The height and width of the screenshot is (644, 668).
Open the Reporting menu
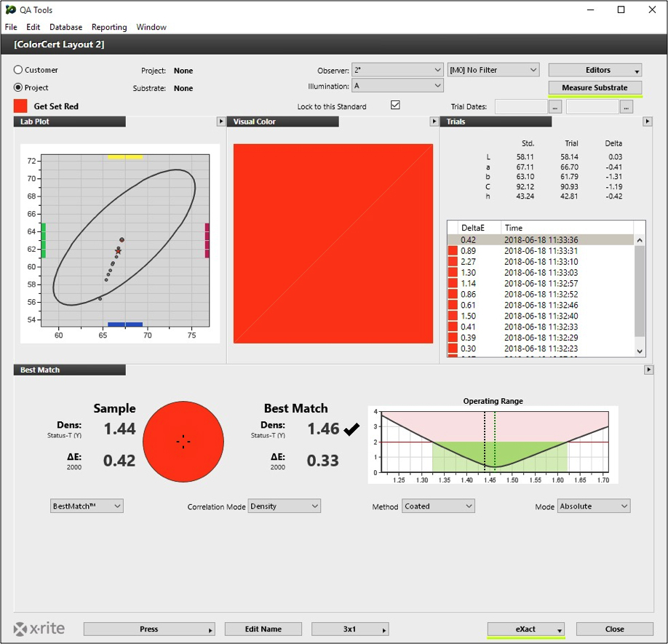point(109,27)
